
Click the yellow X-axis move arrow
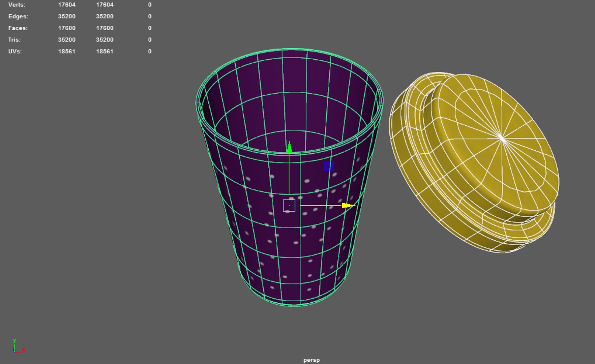tap(348, 205)
